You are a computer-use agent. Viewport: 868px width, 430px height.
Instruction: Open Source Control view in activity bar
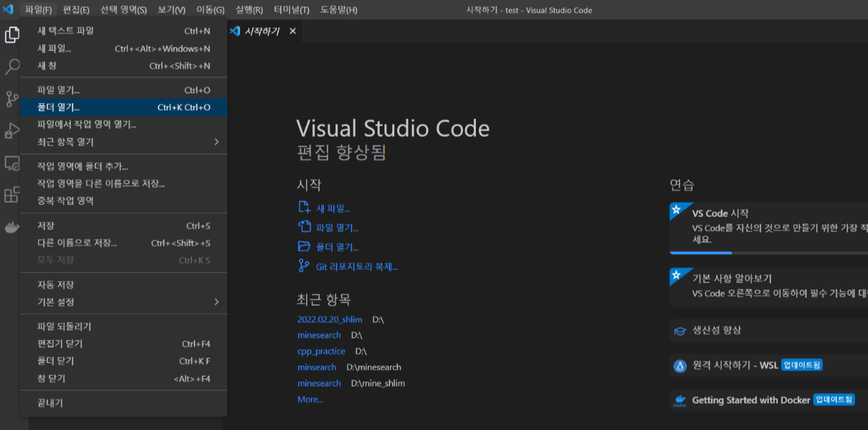[x=12, y=99]
